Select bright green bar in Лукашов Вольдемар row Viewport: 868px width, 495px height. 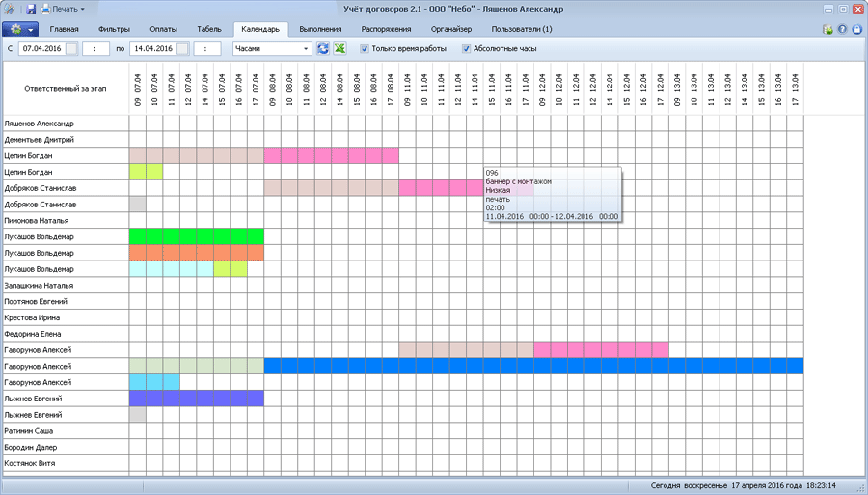pyautogui.click(x=197, y=237)
